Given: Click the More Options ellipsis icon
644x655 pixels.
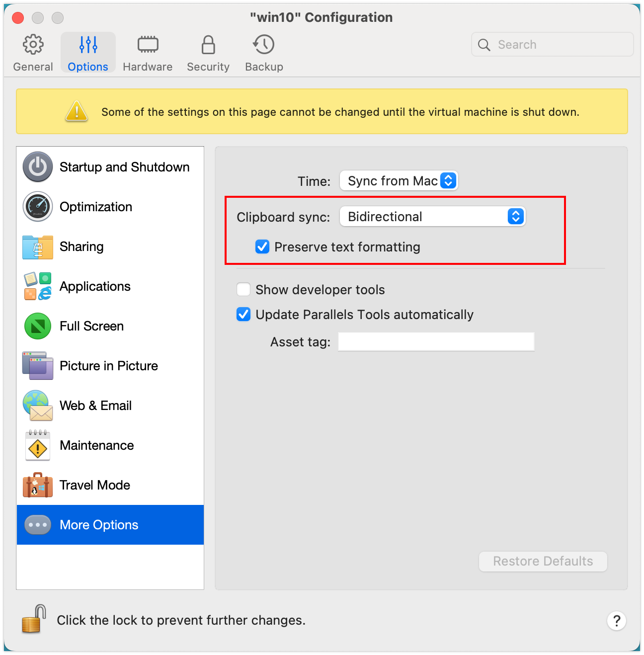Looking at the screenshot, I should (x=38, y=525).
